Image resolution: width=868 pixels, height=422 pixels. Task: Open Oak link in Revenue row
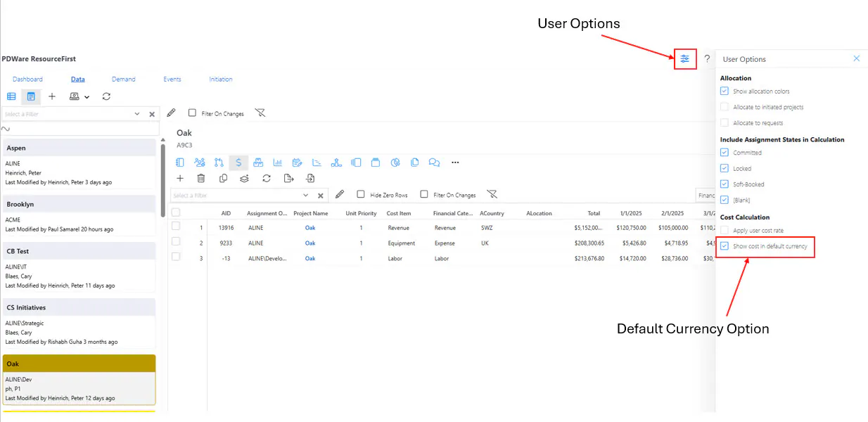(x=310, y=228)
